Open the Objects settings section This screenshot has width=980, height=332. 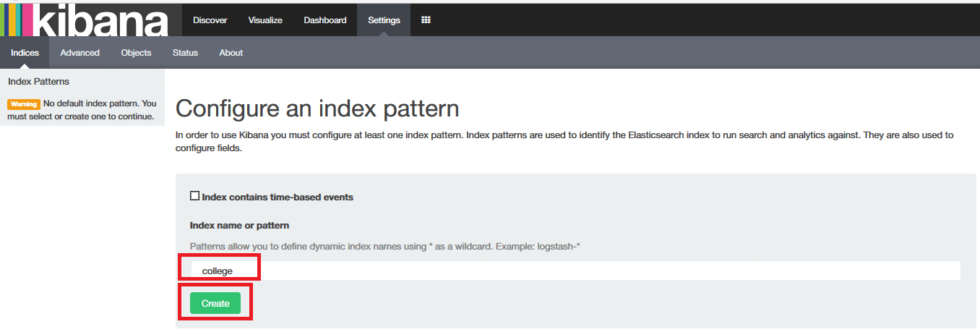(x=136, y=53)
